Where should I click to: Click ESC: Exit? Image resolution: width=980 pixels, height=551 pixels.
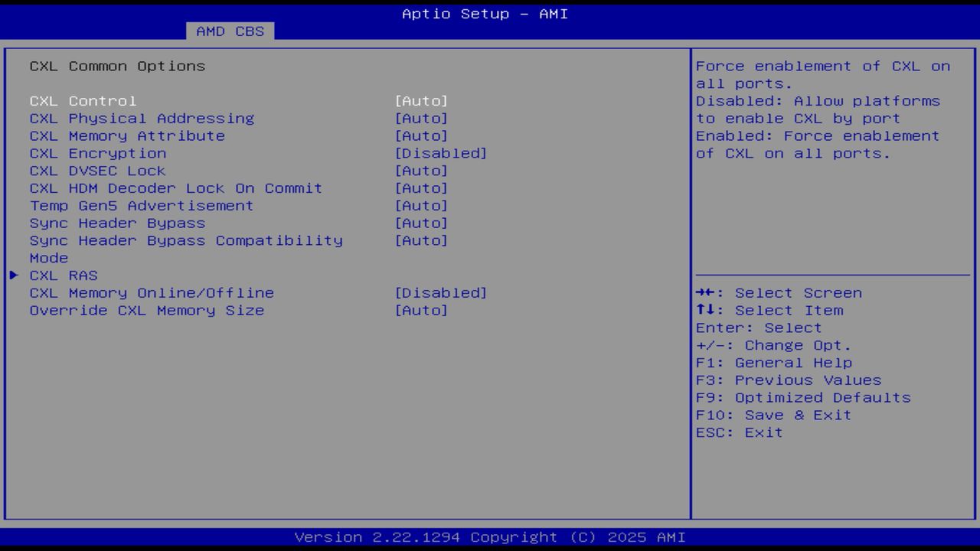(x=740, y=432)
